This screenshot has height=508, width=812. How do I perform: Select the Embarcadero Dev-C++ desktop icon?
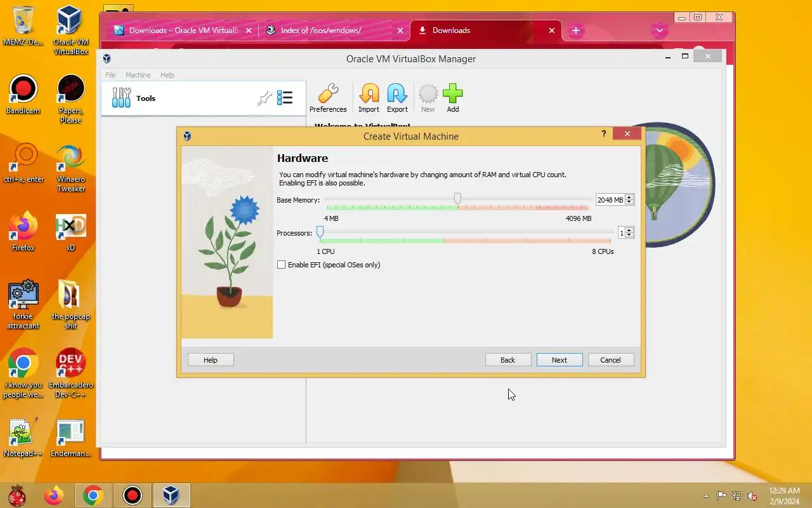70,373
